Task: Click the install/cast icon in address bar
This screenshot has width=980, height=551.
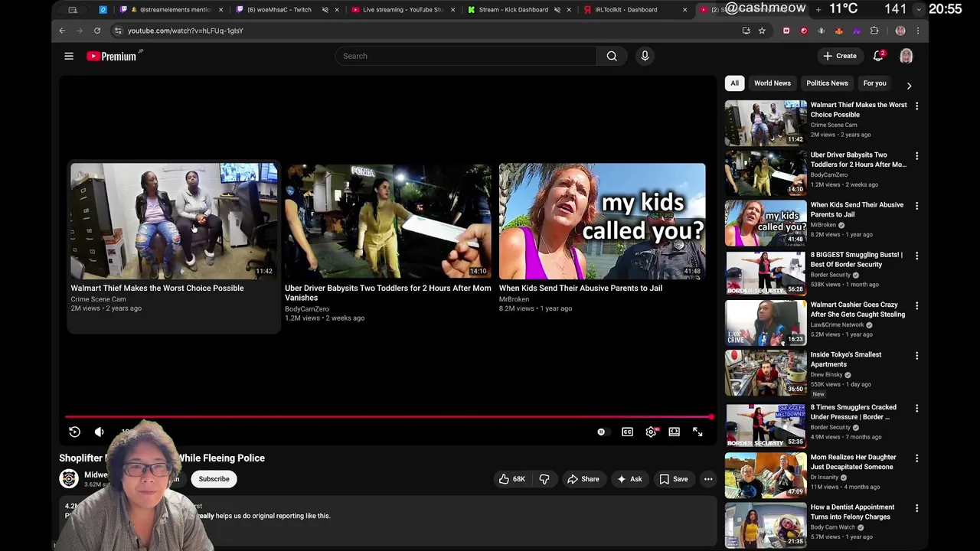Action: pos(746,31)
